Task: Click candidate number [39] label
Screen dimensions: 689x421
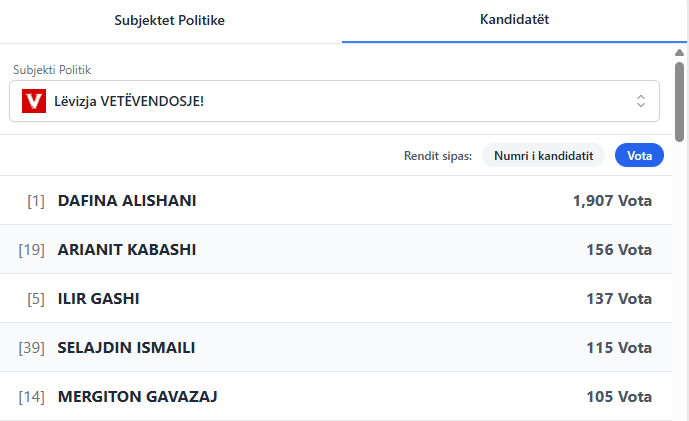Action: click(32, 347)
